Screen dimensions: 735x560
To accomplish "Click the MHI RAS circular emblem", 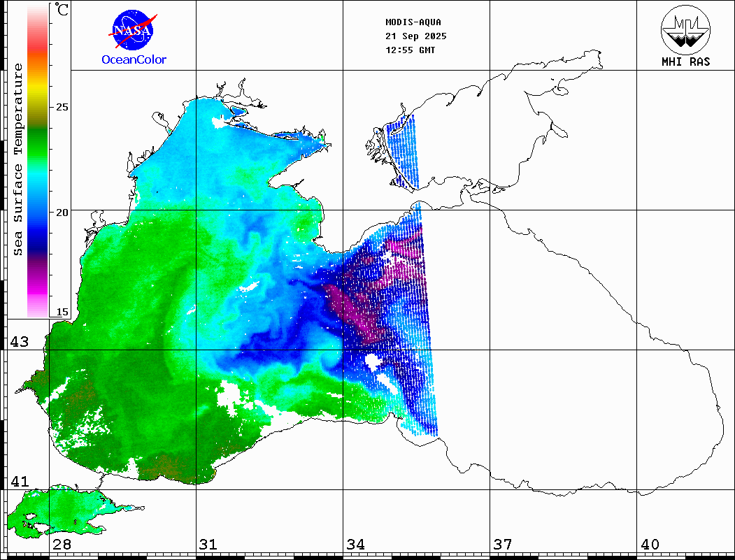I will pyautogui.click(x=685, y=28).
